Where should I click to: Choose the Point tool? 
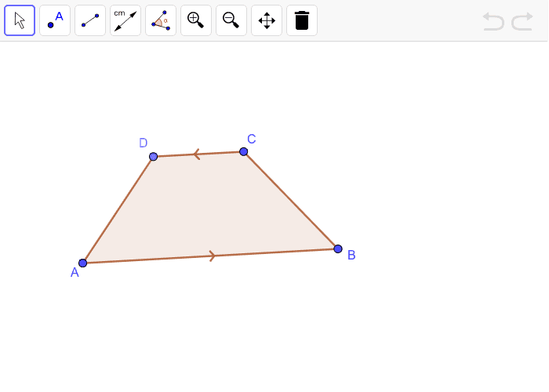(x=55, y=20)
